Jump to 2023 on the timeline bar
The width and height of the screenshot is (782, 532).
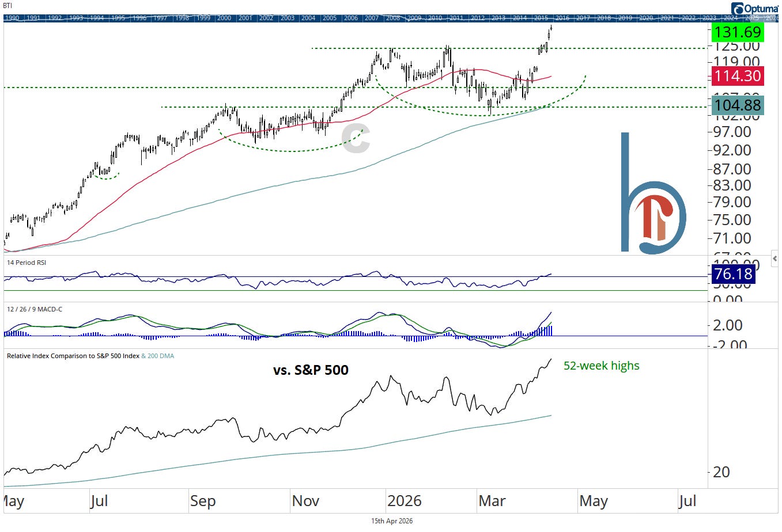(709, 18)
